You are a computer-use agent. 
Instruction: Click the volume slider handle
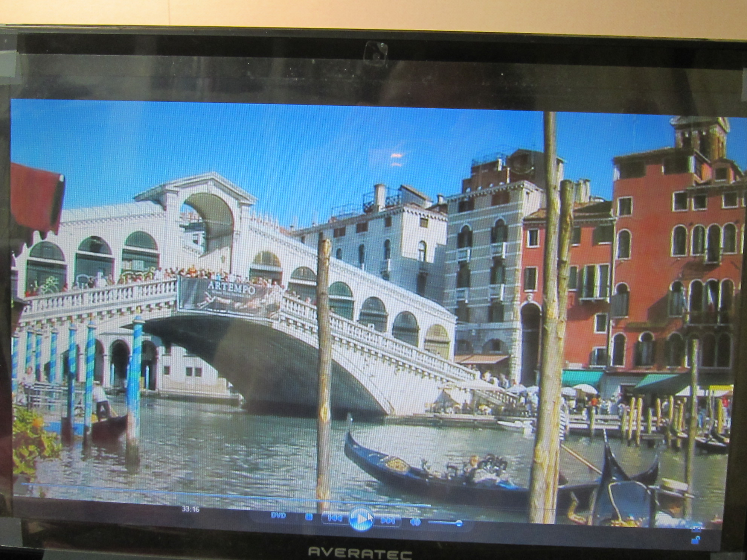[x=459, y=523]
